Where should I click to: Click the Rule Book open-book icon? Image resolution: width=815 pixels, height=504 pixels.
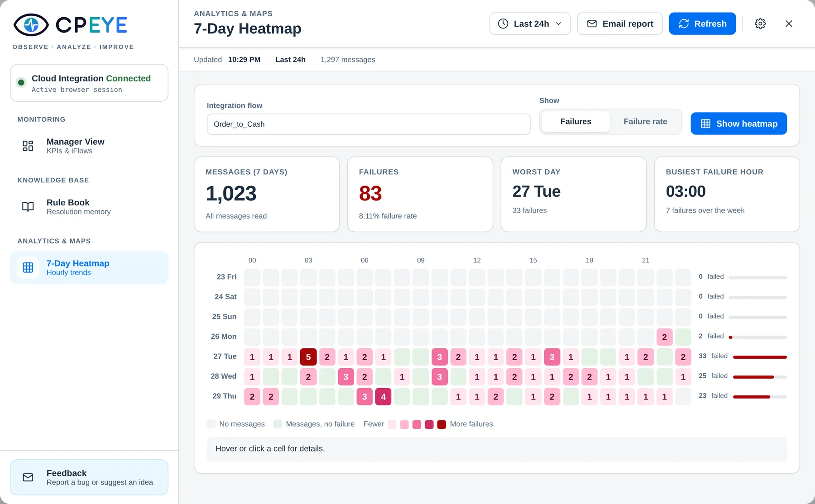[x=28, y=207]
